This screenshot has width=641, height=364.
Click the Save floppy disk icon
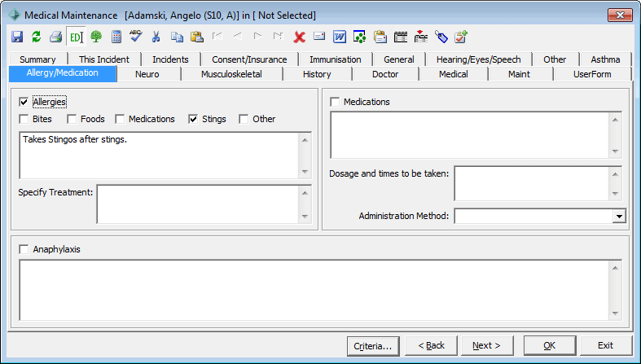click(x=17, y=37)
